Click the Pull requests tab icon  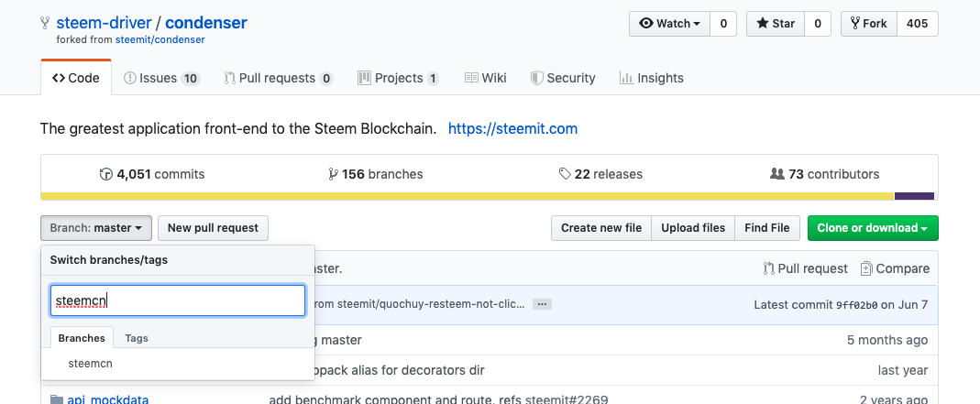229,78
